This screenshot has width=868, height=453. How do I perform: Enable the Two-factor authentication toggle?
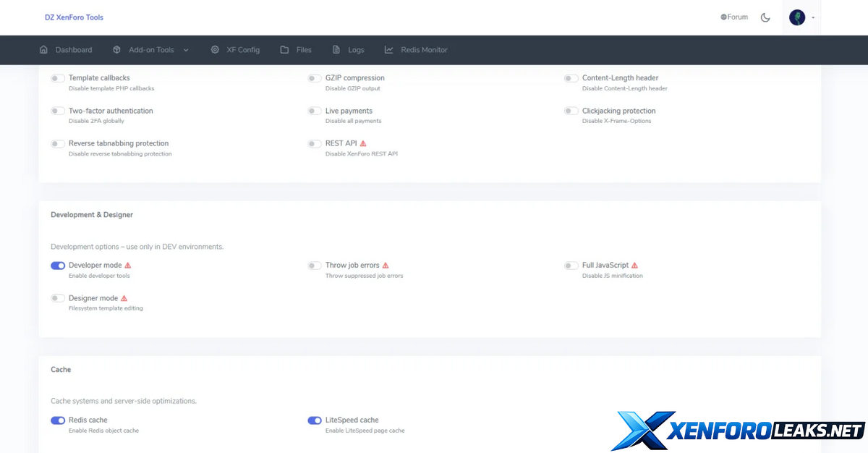tap(58, 111)
